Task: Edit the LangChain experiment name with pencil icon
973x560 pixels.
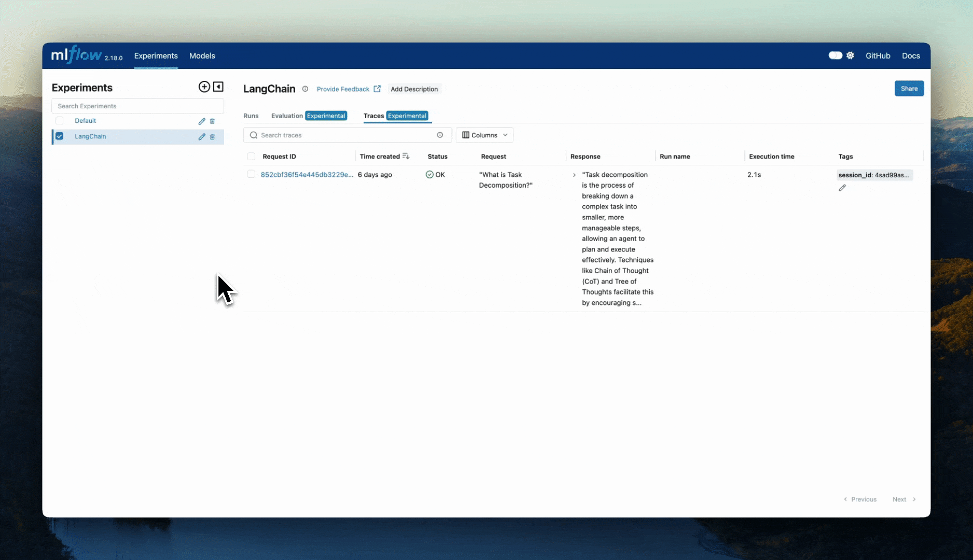Action: click(202, 137)
